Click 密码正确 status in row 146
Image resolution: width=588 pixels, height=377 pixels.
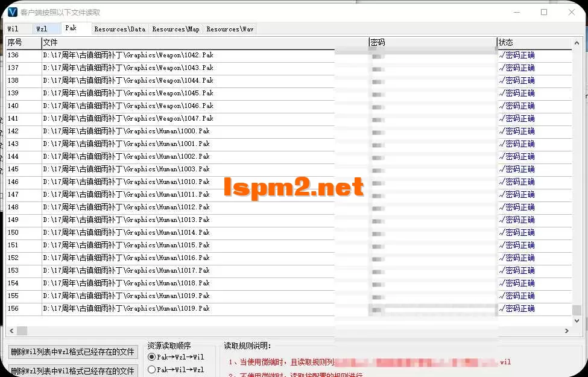pos(517,182)
